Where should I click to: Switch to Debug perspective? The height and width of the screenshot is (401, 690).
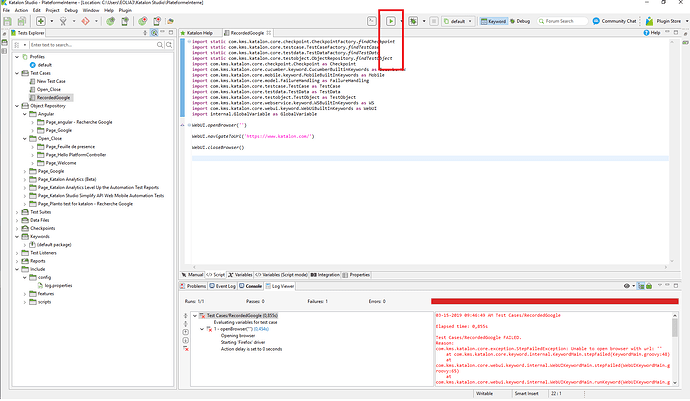(x=520, y=21)
